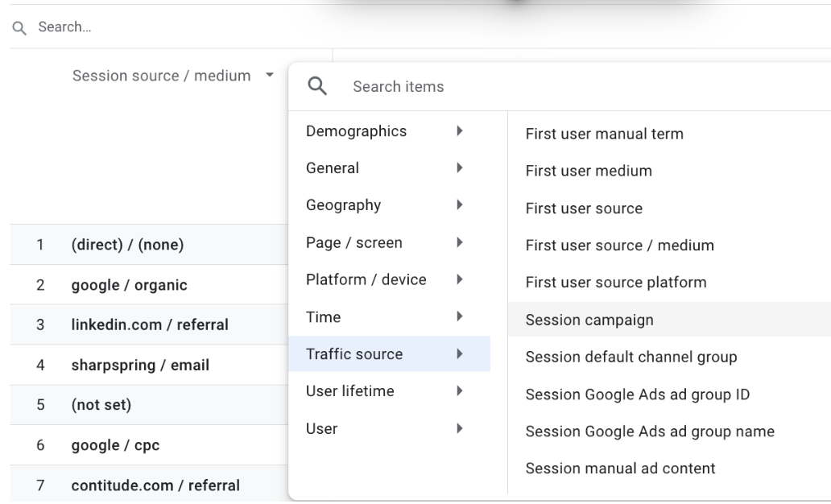Click the google / organic row

[129, 285]
